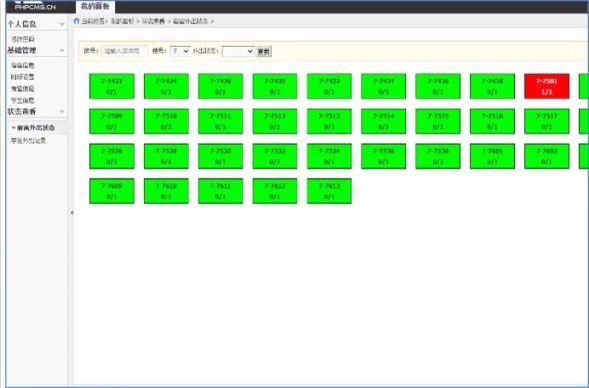
Task: Collapse the sidebar with the arrow handle
Action: point(71,213)
